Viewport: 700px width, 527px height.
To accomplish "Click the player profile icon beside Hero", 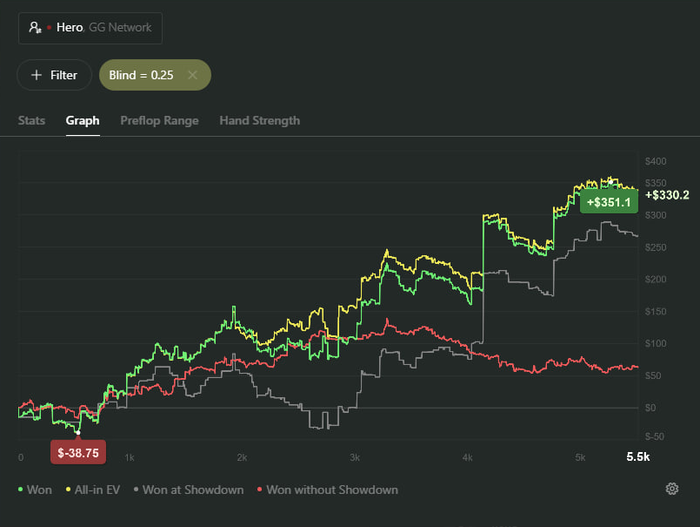I will click(36, 28).
